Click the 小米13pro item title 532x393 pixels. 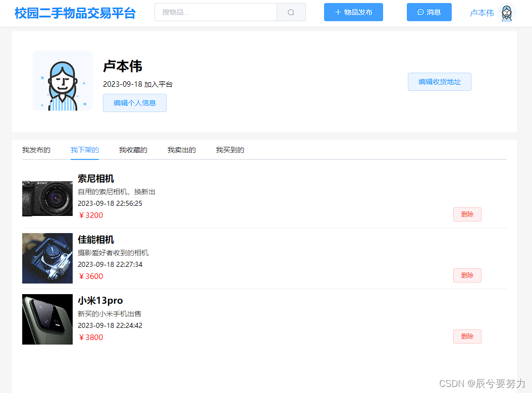click(100, 301)
